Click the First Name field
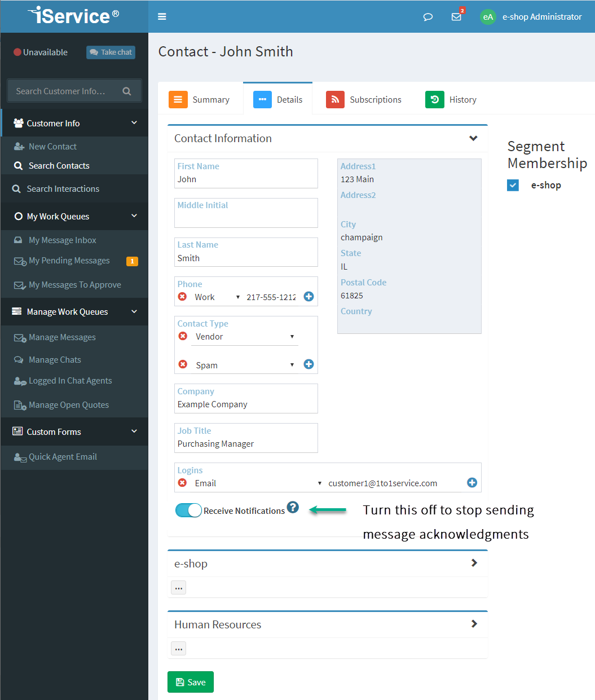595x700 pixels. coord(246,173)
